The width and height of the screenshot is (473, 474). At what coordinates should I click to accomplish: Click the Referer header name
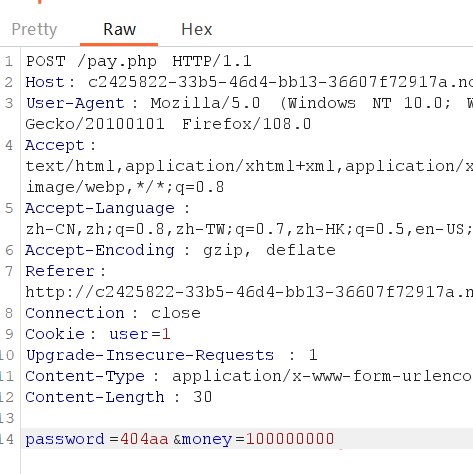60,271
